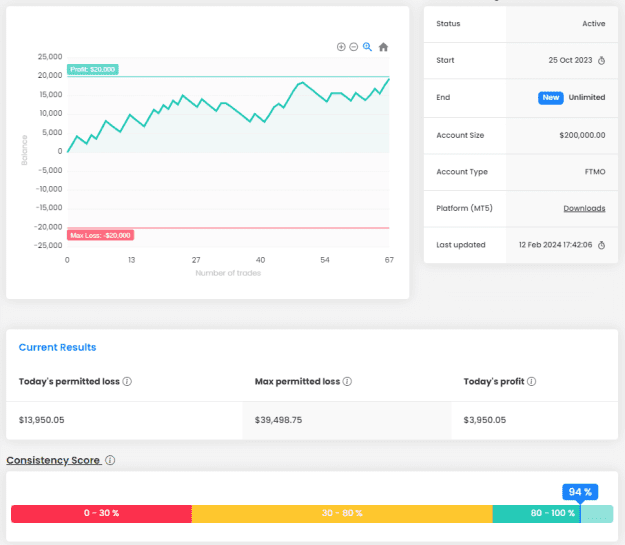Click the Unlimited end value

tap(587, 97)
